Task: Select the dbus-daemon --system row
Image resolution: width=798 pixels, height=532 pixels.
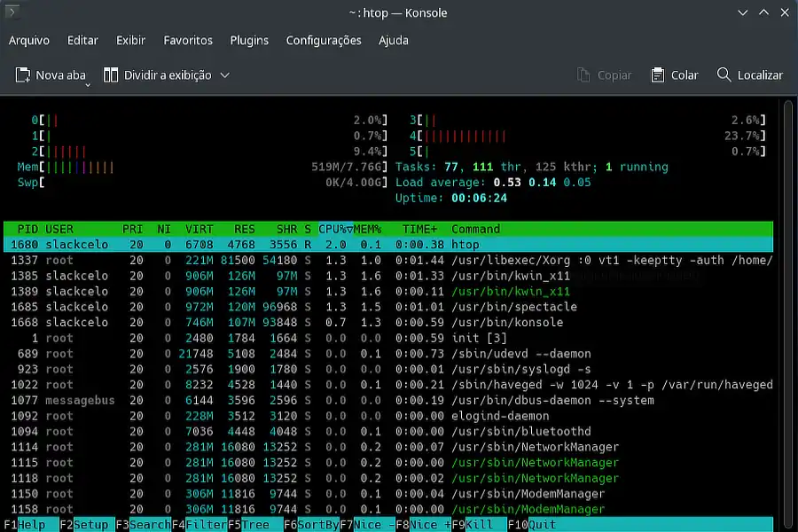Action: coord(388,400)
